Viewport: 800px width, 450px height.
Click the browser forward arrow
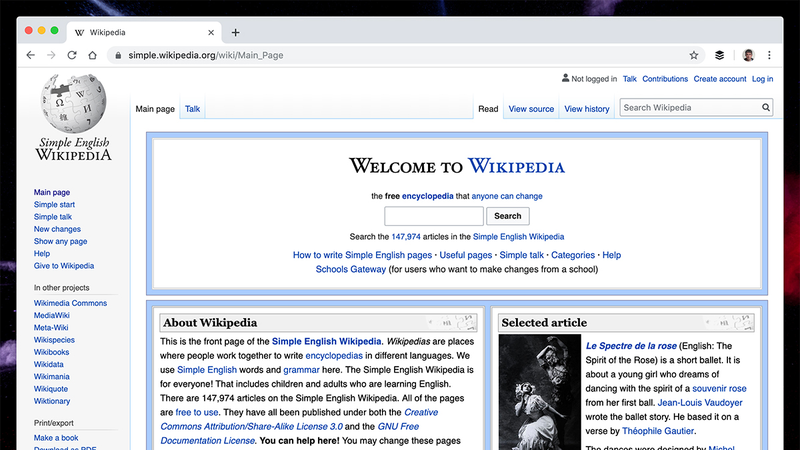pyautogui.click(x=51, y=55)
